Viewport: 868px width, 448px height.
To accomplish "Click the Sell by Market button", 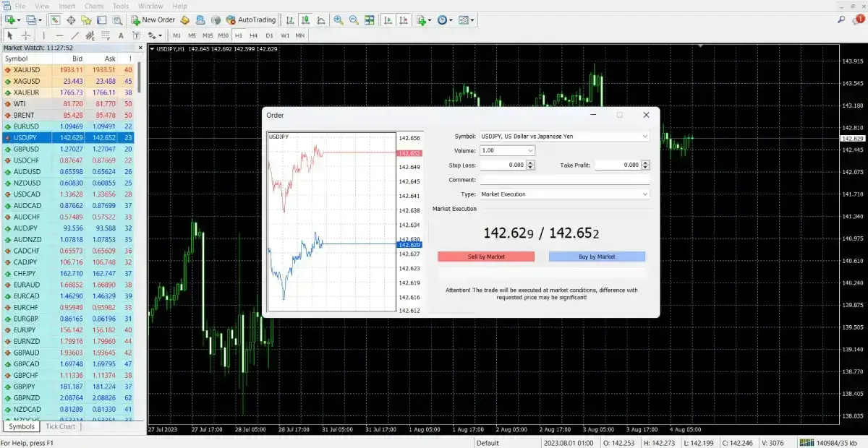I will pos(486,257).
